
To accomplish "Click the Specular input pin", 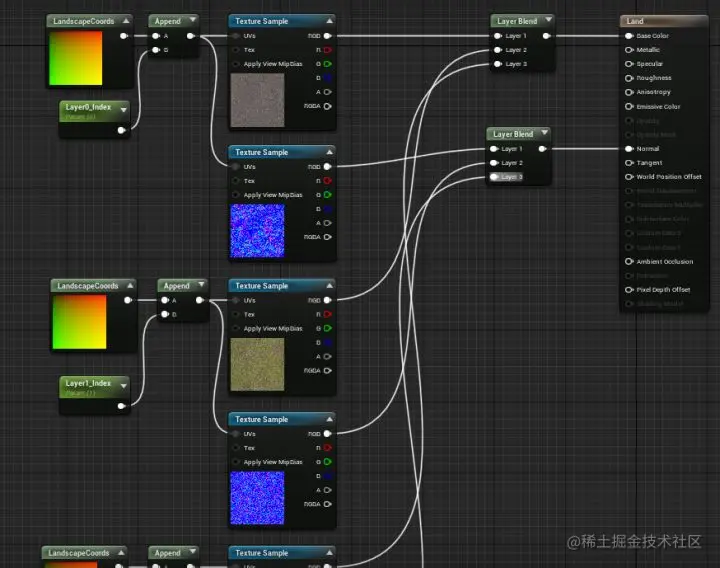I will coord(629,64).
